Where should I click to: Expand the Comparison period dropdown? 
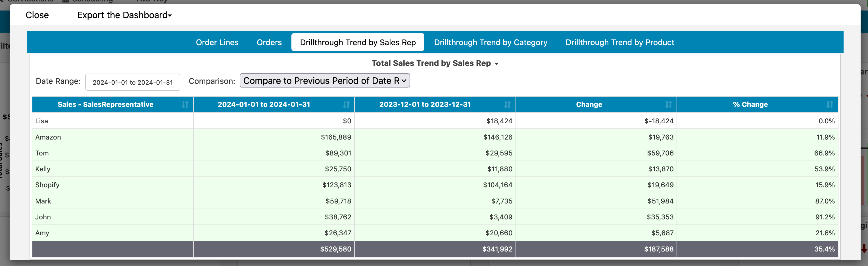pyautogui.click(x=324, y=81)
